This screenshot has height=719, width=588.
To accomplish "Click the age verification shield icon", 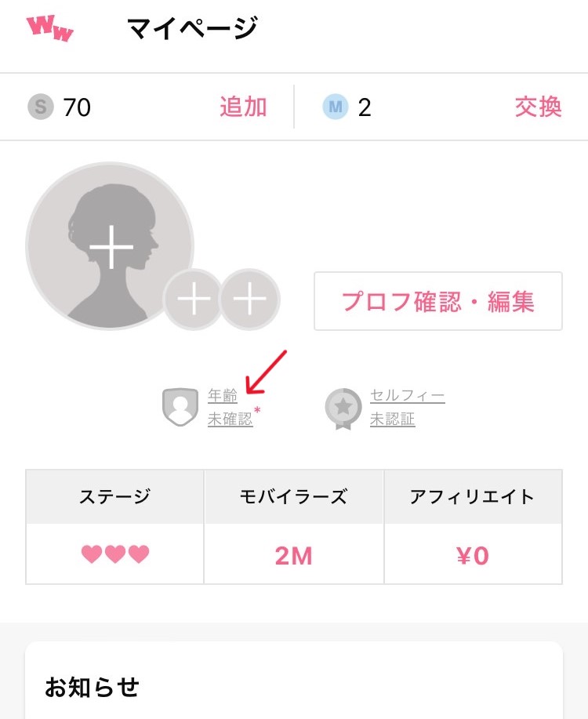I will click(x=180, y=408).
